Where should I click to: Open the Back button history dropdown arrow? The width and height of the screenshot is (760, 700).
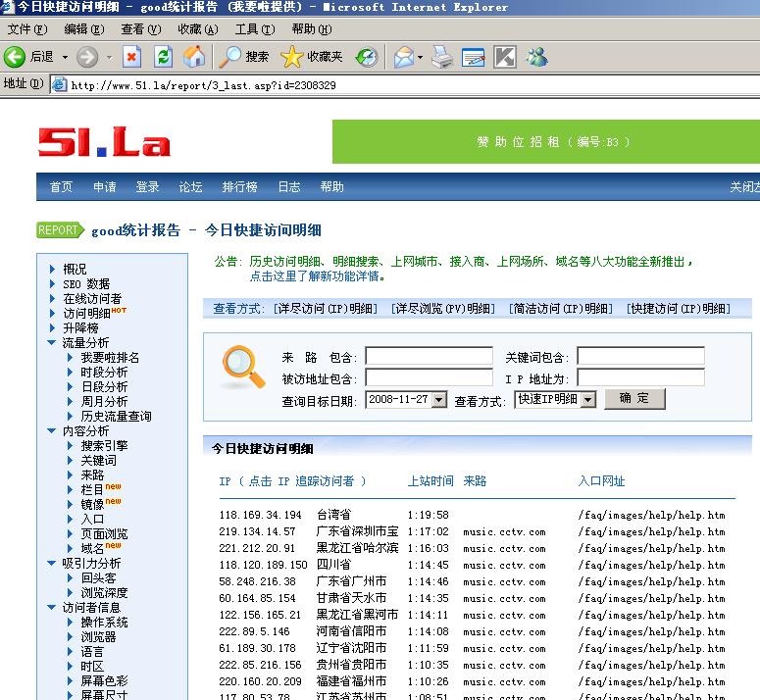coord(65,57)
